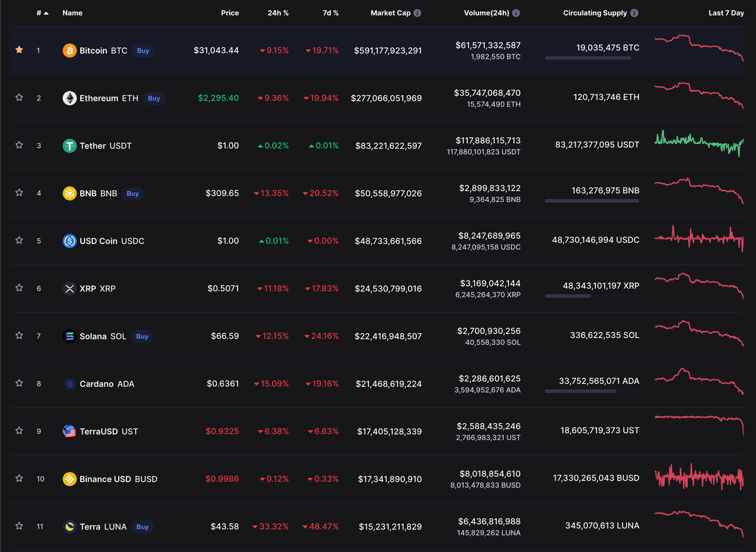Add Tether to watchlist via star
Screen dimensions: 756x552
tap(19, 145)
